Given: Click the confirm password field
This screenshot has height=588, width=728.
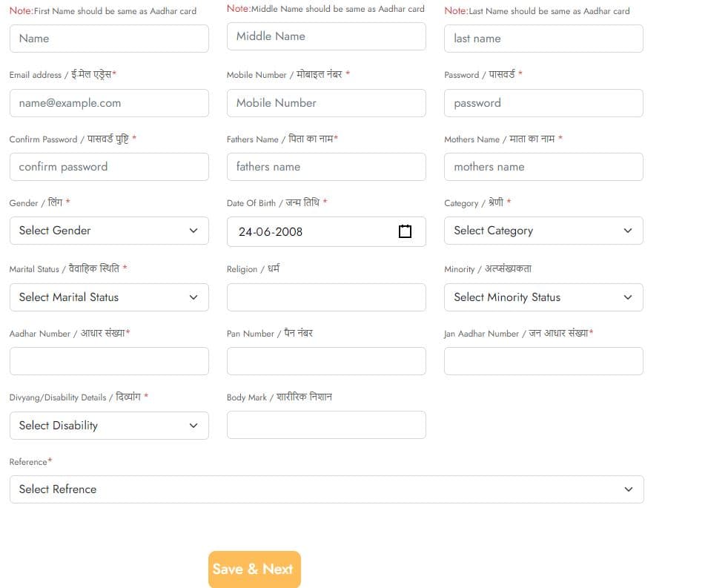Looking at the screenshot, I should click(x=109, y=167).
